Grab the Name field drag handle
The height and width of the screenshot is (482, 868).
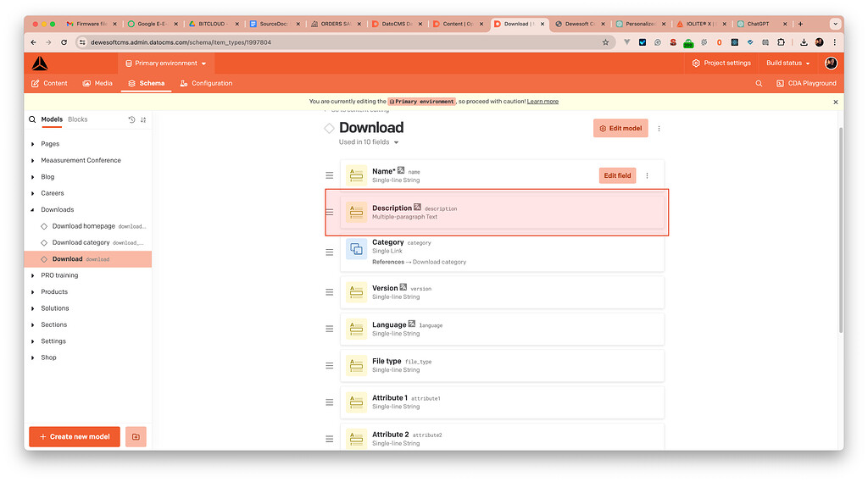tap(330, 175)
